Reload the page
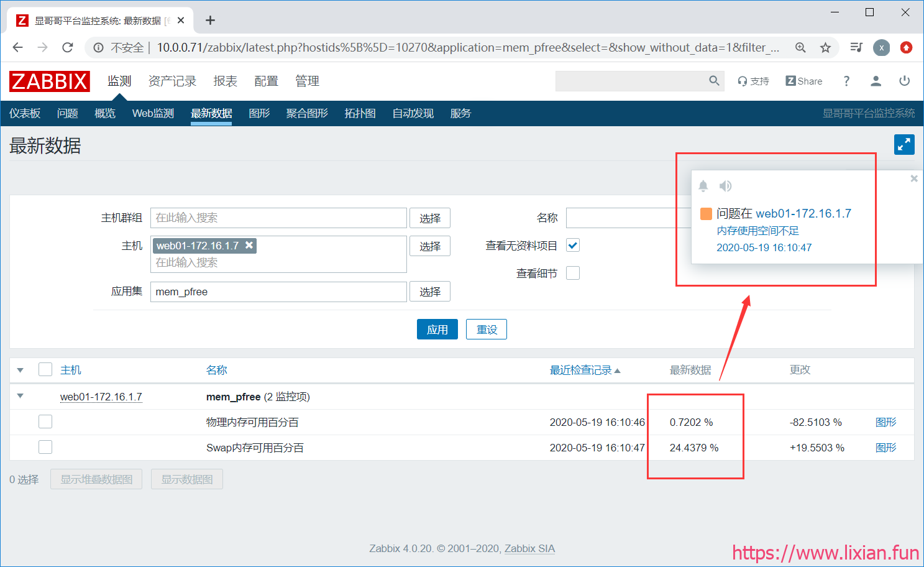Screen dimensions: 924x567 (68, 47)
